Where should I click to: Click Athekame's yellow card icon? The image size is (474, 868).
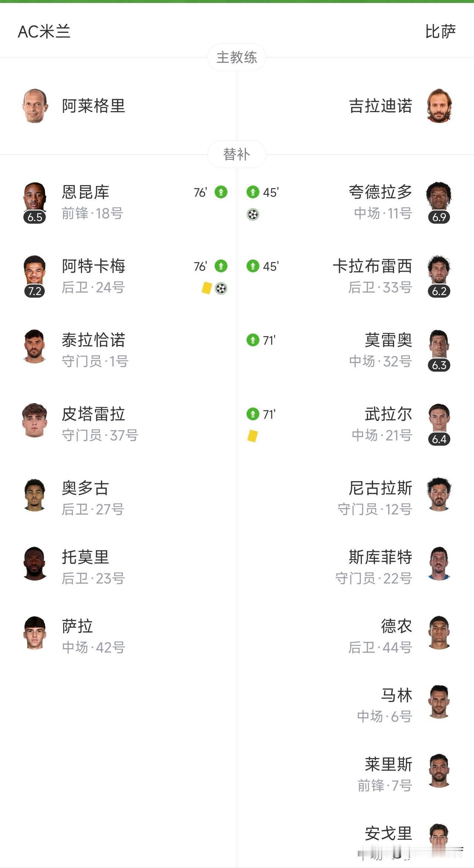click(207, 288)
